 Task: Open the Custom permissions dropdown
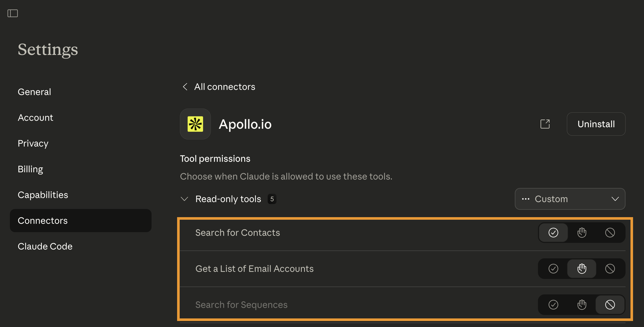point(570,199)
